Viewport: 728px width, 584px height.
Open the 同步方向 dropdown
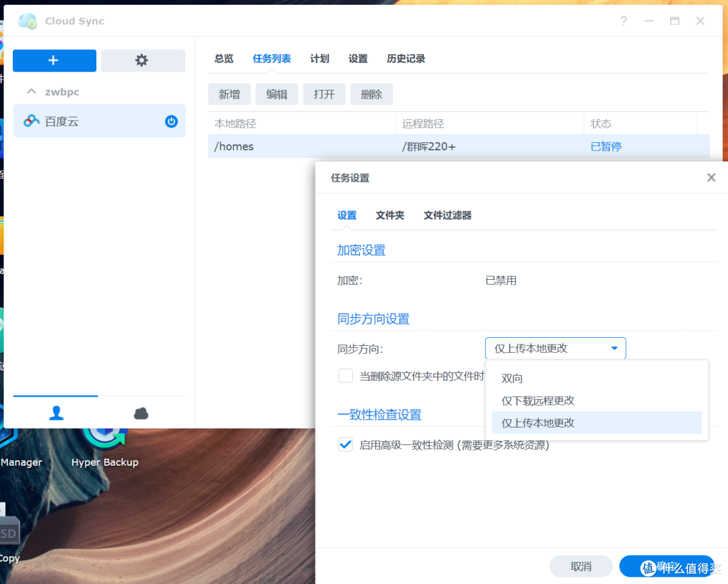pos(555,349)
